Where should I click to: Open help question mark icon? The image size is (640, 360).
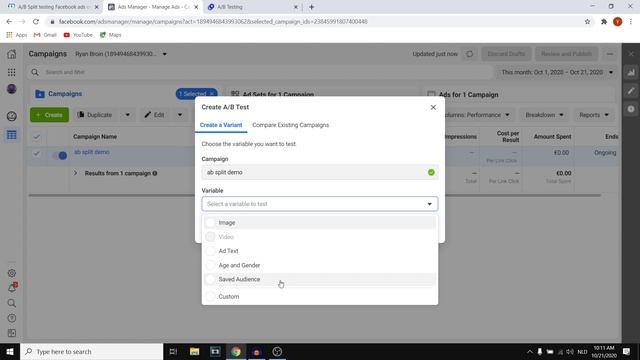pos(11,318)
